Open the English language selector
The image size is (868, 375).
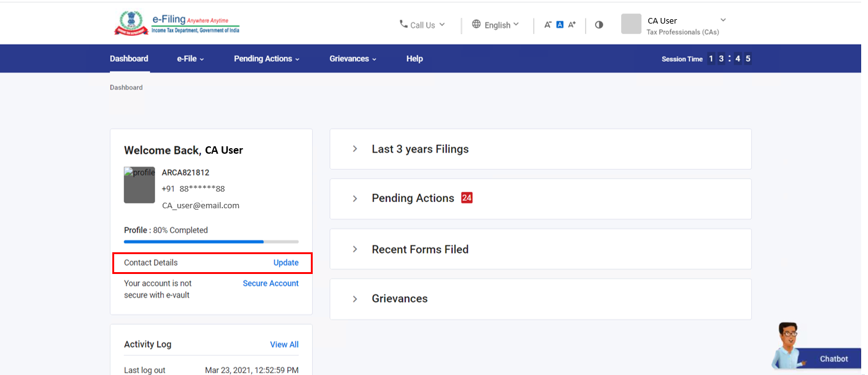coord(496,25)
